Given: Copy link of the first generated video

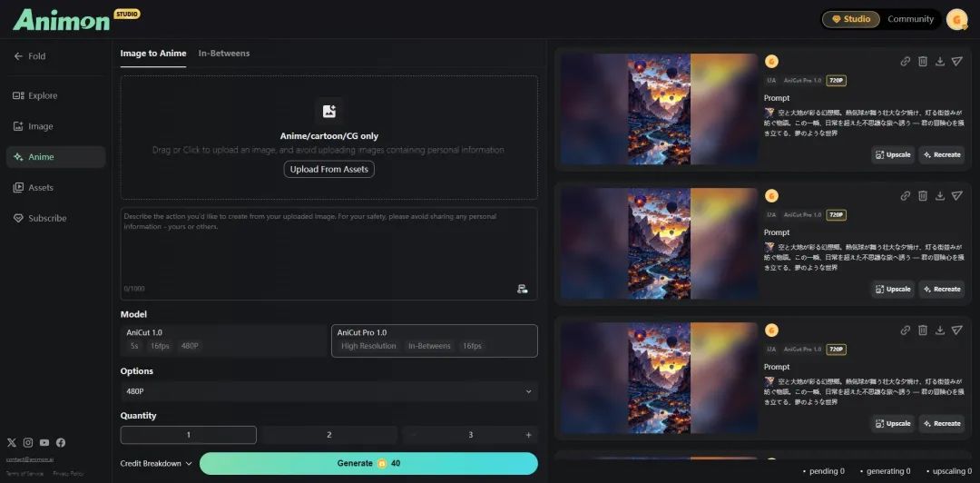Looking at the screenshot, I should point(905,62).
